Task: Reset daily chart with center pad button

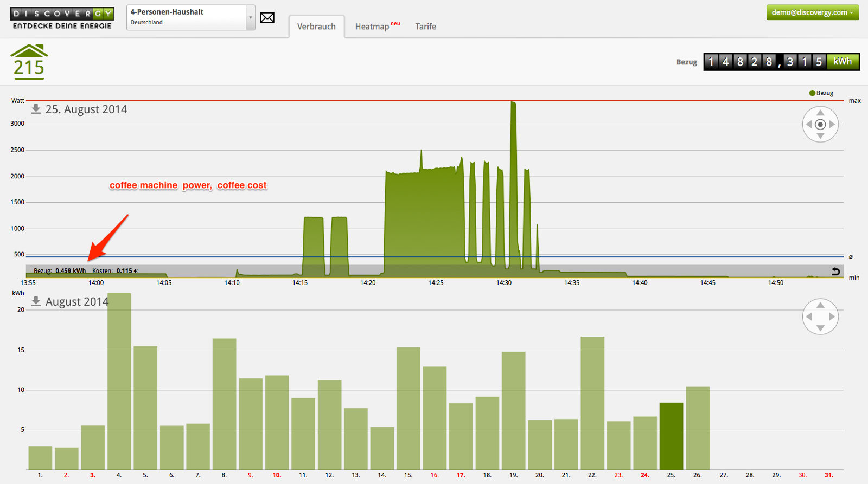Action: pyautogui.click(x=820, y=125)
